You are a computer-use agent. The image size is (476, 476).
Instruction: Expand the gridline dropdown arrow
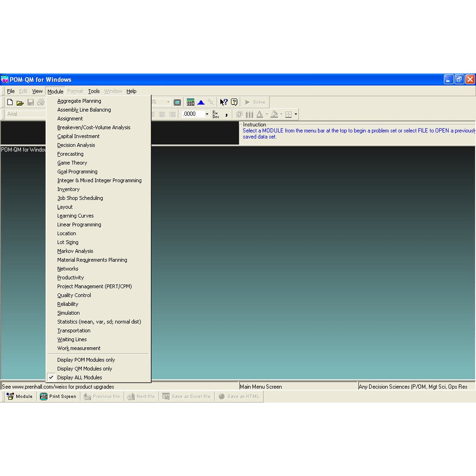(x=296, y=114)
